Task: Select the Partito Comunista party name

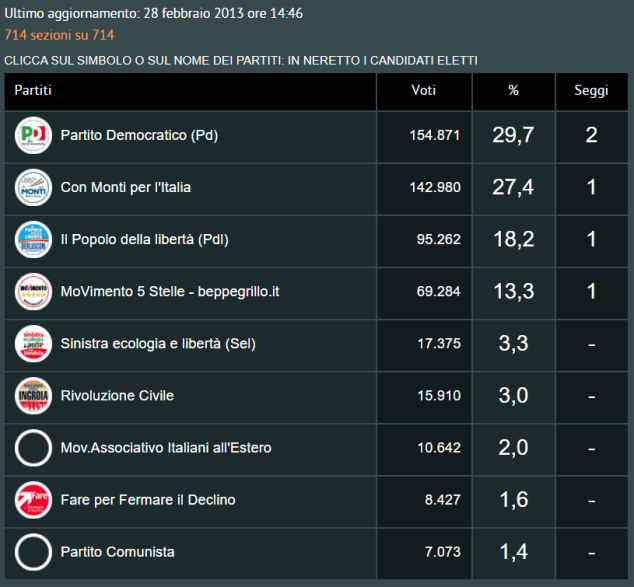Action: point(118,551)
